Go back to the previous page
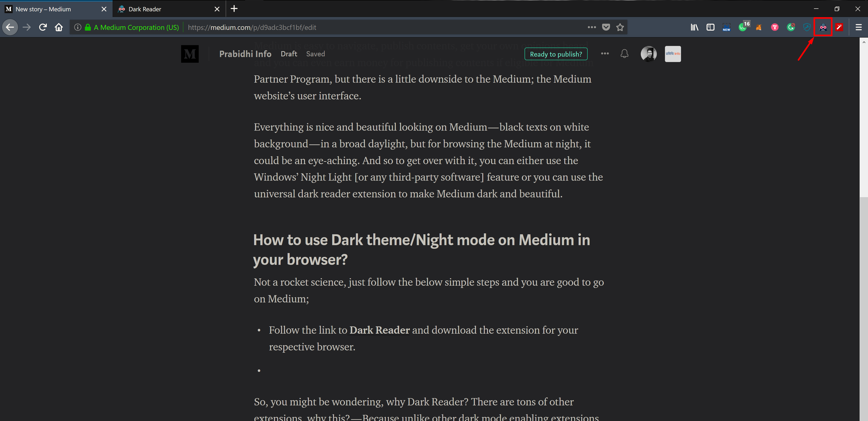 (10, 27)
